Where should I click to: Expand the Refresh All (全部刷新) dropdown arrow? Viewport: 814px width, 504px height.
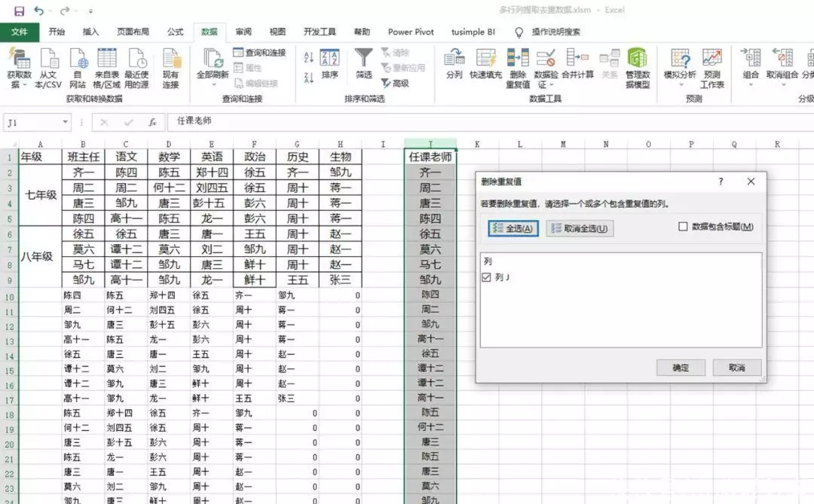point(213,84)
